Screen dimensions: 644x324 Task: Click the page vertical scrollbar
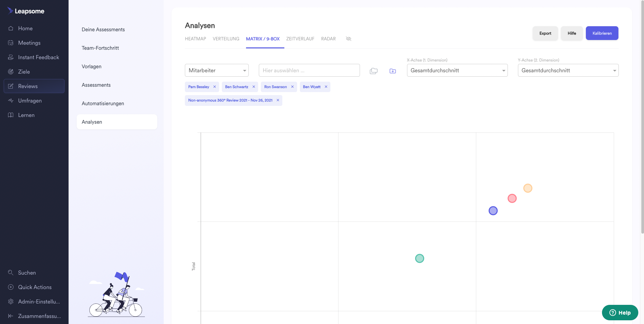click(x=642, y=118)
